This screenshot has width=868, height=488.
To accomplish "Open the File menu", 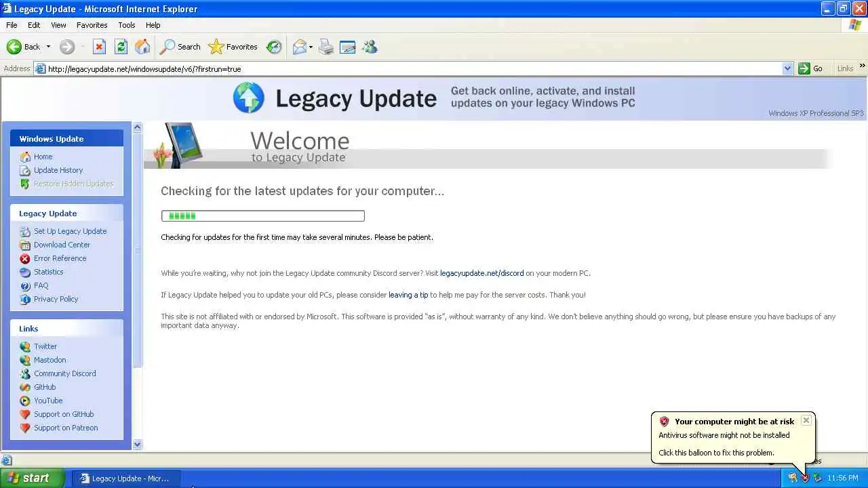I will click(12, 25).
